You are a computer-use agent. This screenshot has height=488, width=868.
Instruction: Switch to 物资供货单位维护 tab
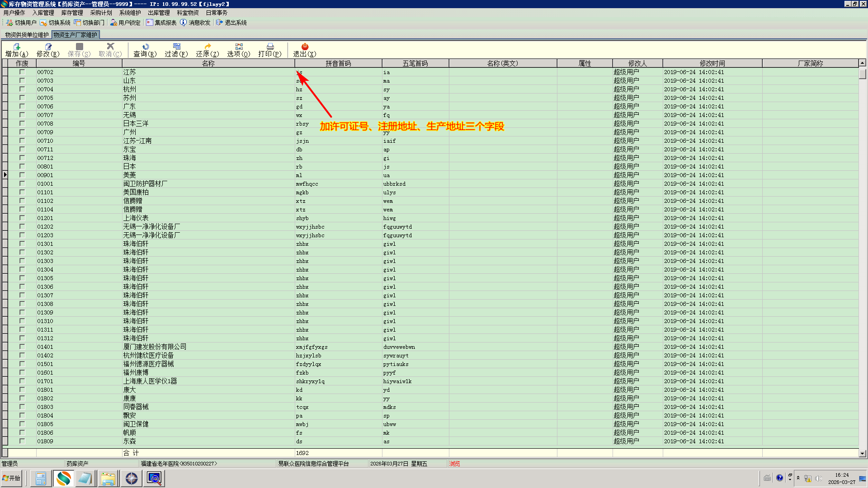[x=27, y=35]
